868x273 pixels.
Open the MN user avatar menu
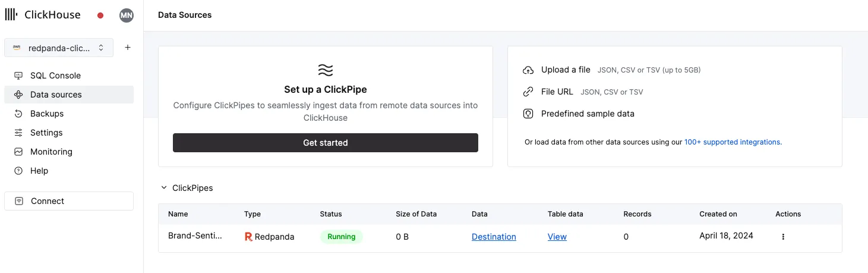tap(127, 15)
